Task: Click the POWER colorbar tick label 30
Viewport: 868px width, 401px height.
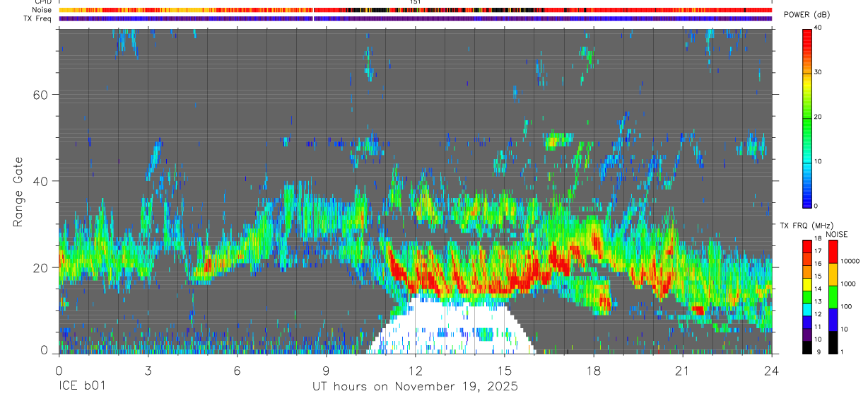Action: point(818,72)
